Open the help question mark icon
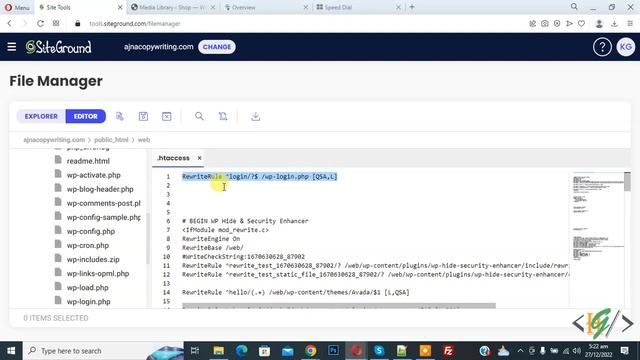This screenshot has width=640, height=360. pyautogui.click(x=602, y=47)
